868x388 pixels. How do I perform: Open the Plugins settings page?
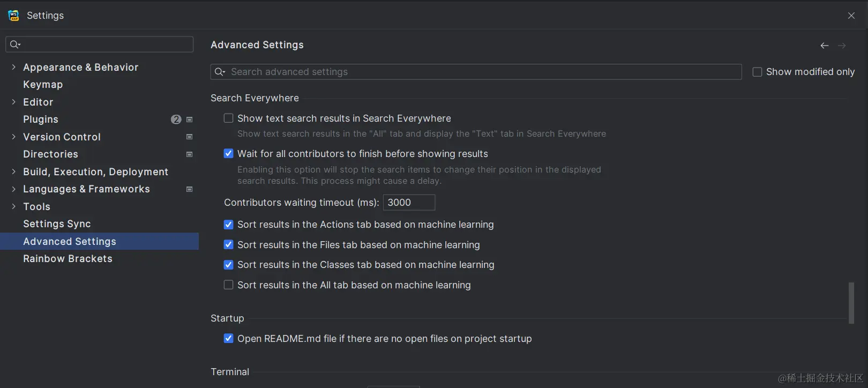pos(41,120)
